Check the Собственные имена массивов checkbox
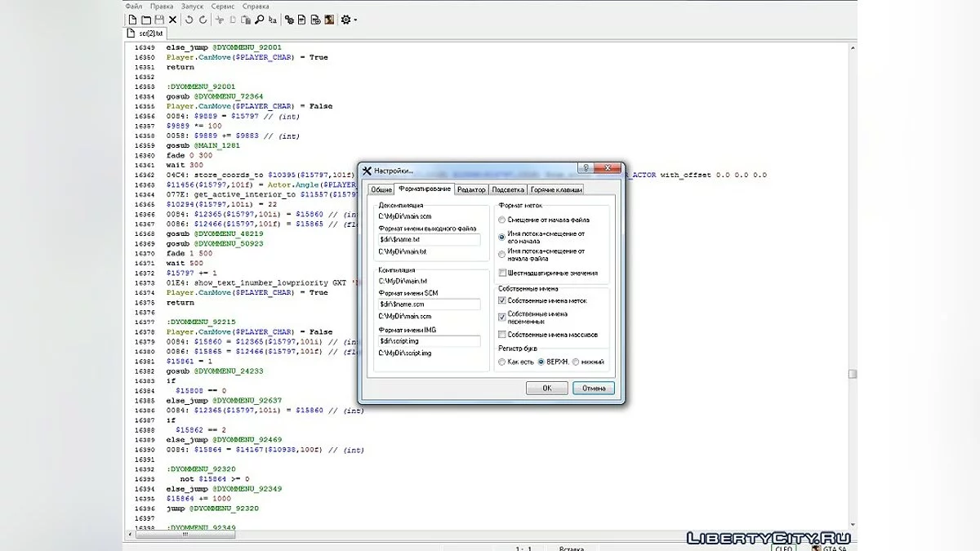 [x=502, y=335]
